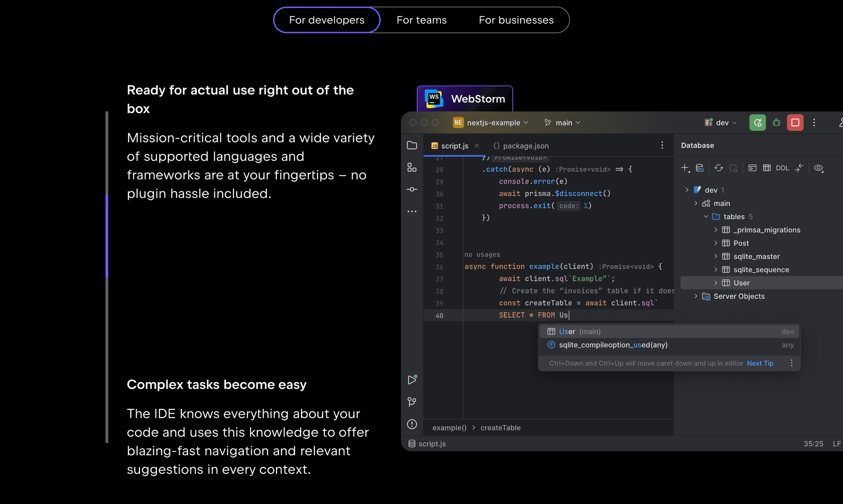Expand the sqlite_master table node
This screenshot has height=504, width=843.
pyautogui.click(x=716, y=257)
